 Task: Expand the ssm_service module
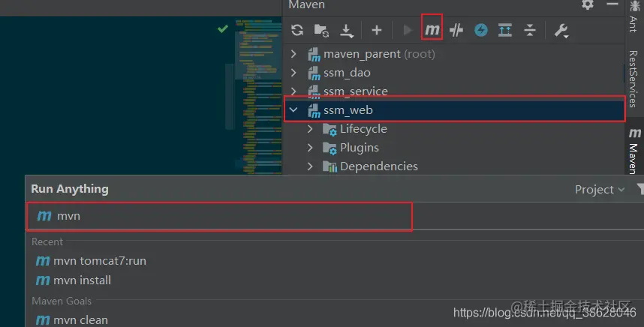point(293,91)
